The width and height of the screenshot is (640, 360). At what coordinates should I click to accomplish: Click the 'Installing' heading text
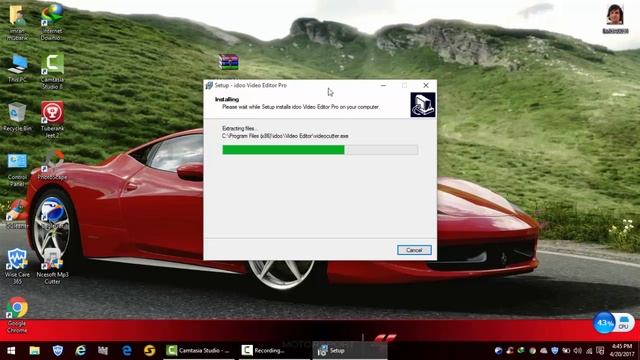[227, 99]
